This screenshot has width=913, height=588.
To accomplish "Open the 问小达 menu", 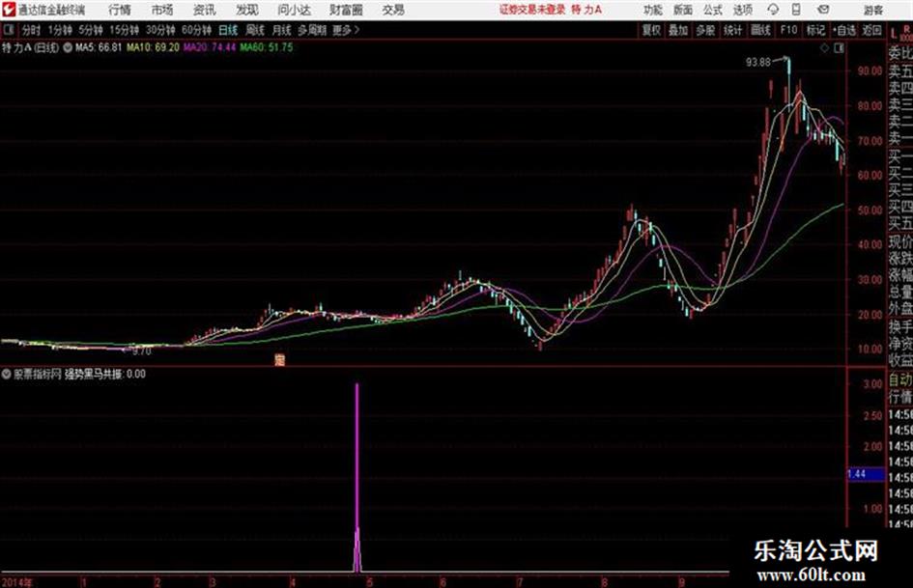I will [x=294, y=10].
